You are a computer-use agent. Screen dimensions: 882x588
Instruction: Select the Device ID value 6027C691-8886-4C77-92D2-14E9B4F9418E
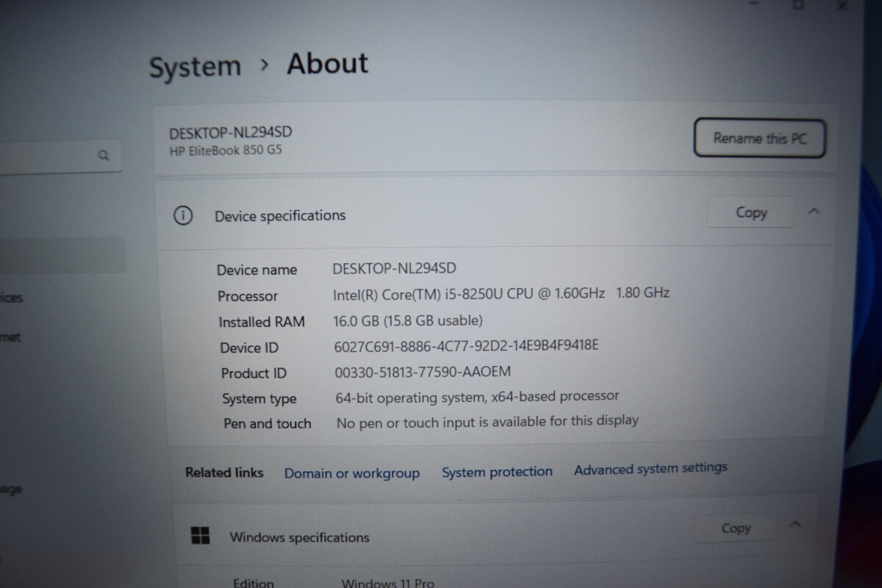[x=467, y=345]
